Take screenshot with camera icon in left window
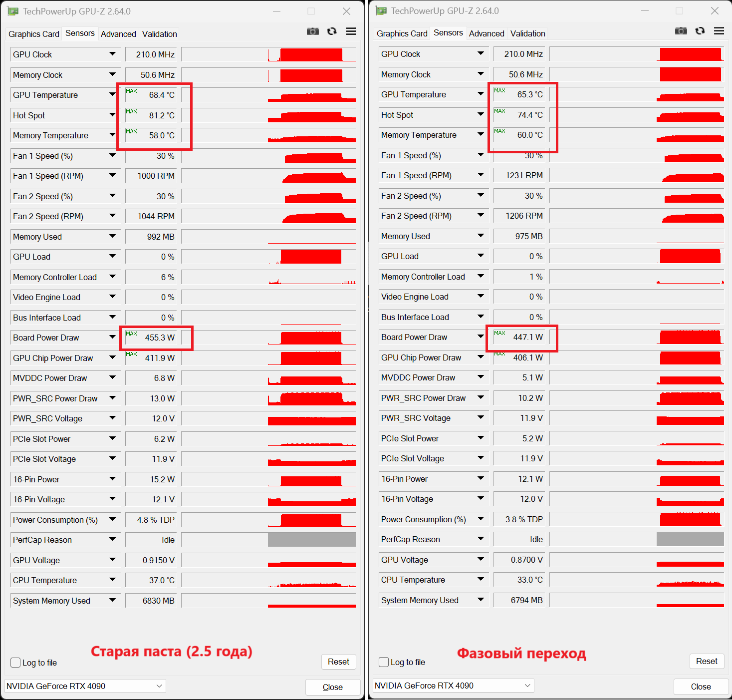 (x=313, y=31)
